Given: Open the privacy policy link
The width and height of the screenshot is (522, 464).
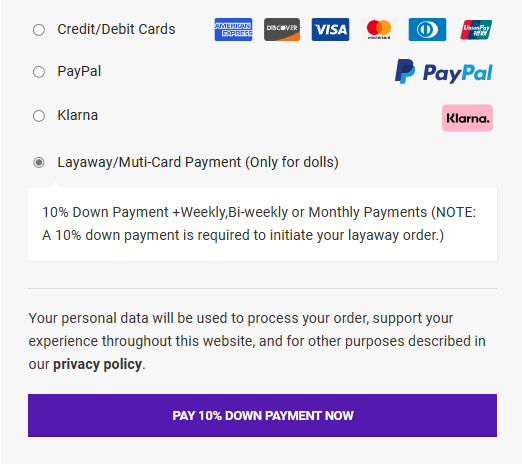Looking at the screenshot, I should coord(97,364).
